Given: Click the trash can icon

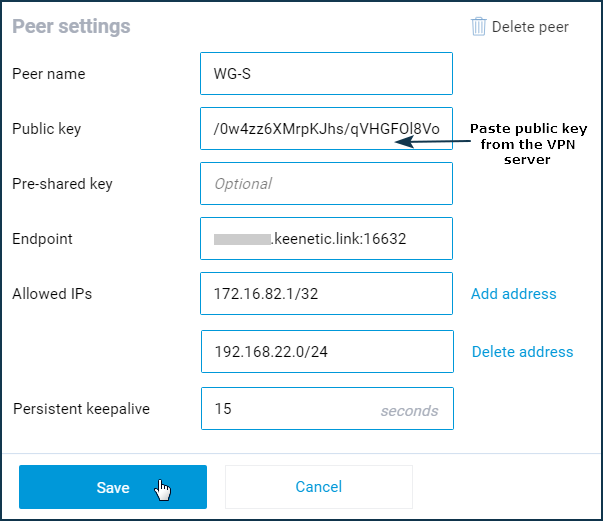Looking at the screenshot, I should click(x=478, y=27).
